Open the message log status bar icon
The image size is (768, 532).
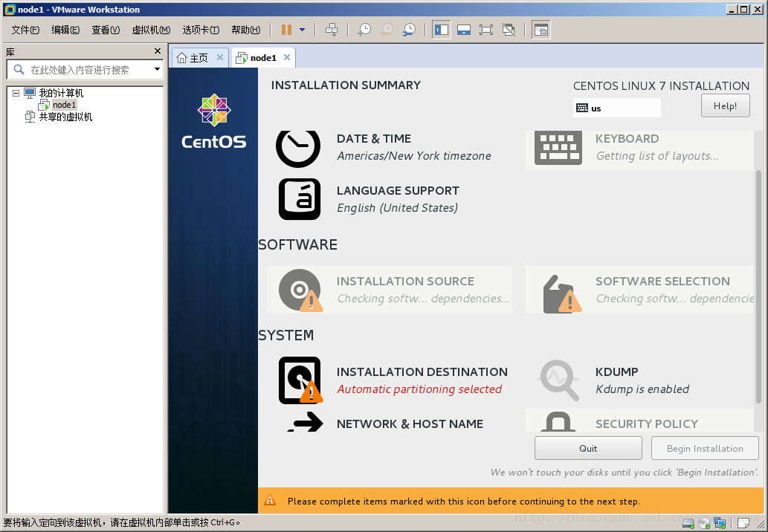coord(743,523)
